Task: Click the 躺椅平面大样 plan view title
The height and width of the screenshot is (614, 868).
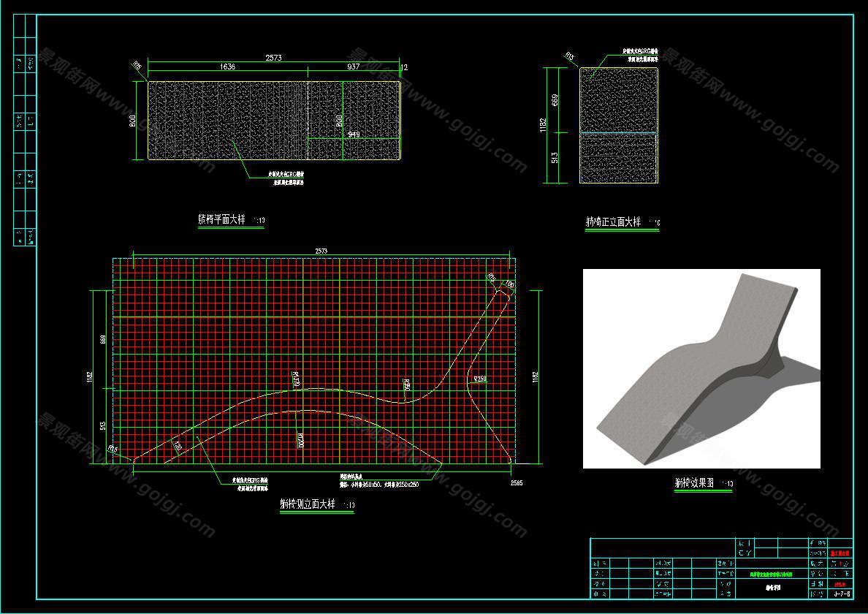Action: pyautogui.click(x=224, y=219)
